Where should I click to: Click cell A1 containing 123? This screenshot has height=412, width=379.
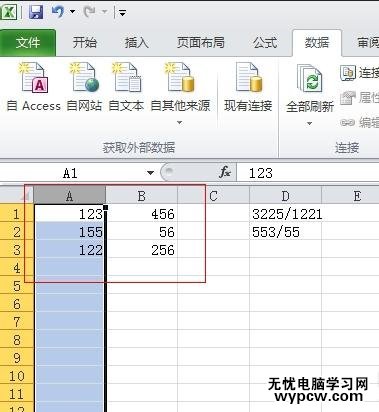pyautogui.click(x=69, y=214)
